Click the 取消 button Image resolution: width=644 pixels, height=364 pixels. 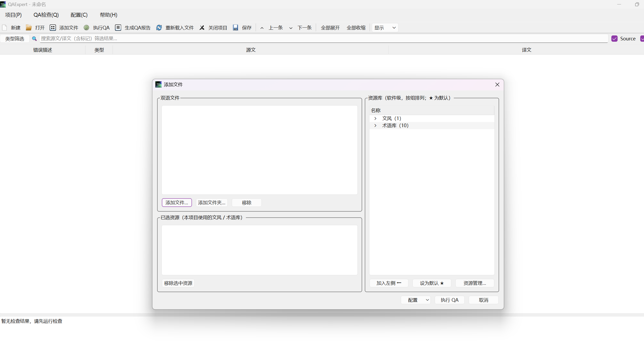click(483, 300)
